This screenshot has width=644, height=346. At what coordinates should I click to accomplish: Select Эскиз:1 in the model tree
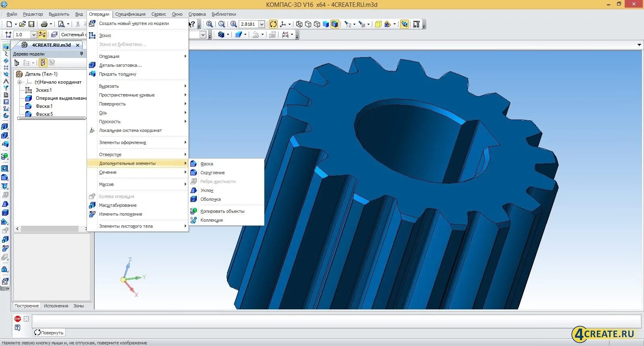click(x=43, y=90)
